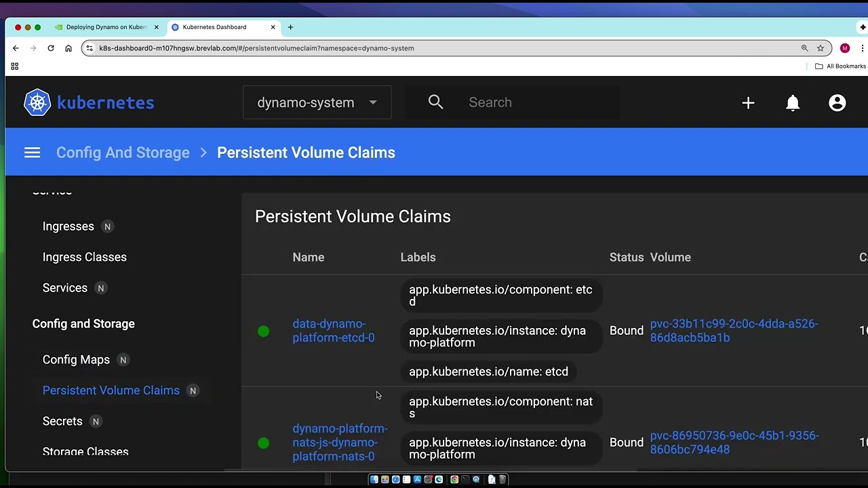Screen dimensions: 868x488
Task: Click the browser back arrow
Action: 16,48
